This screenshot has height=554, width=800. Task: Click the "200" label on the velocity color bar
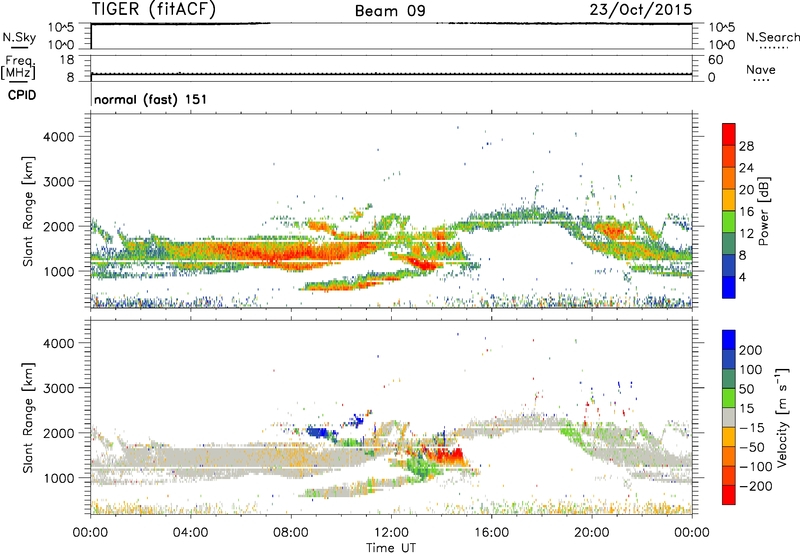tap(751, 350)
